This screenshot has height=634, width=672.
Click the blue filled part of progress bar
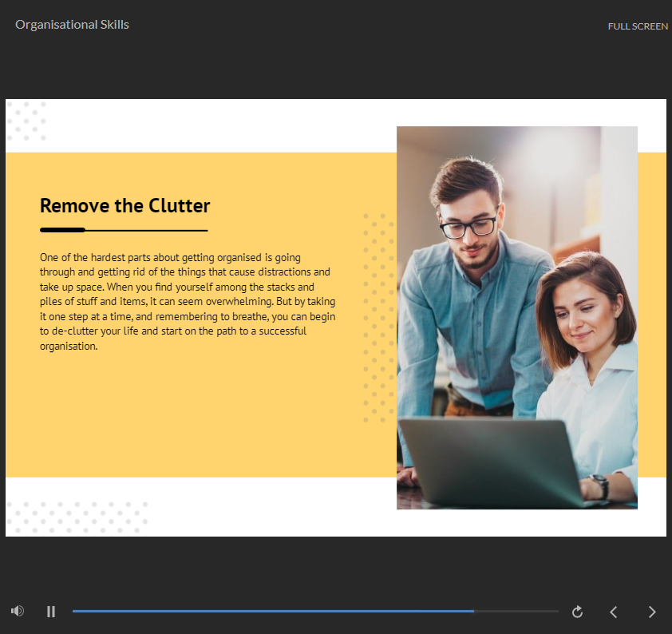(x=271, y=611)
